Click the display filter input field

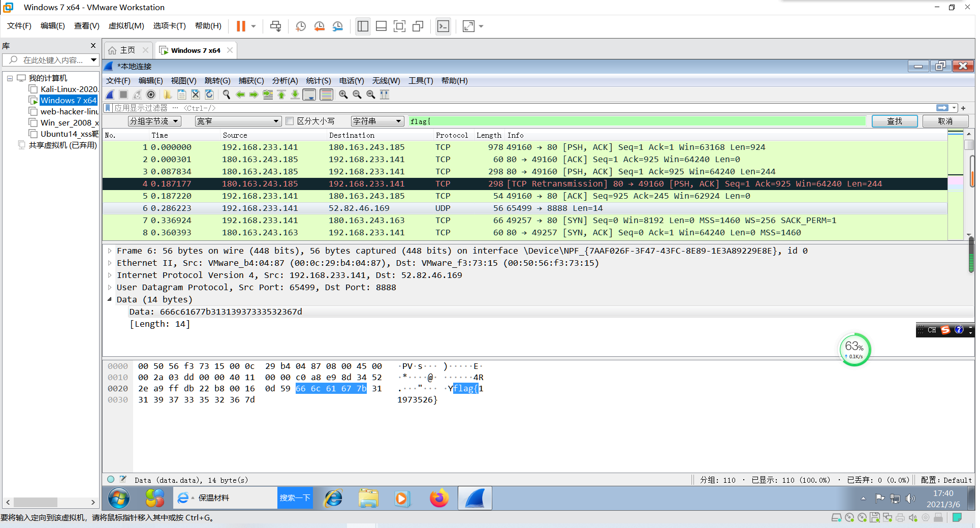(x=508, y=108)
